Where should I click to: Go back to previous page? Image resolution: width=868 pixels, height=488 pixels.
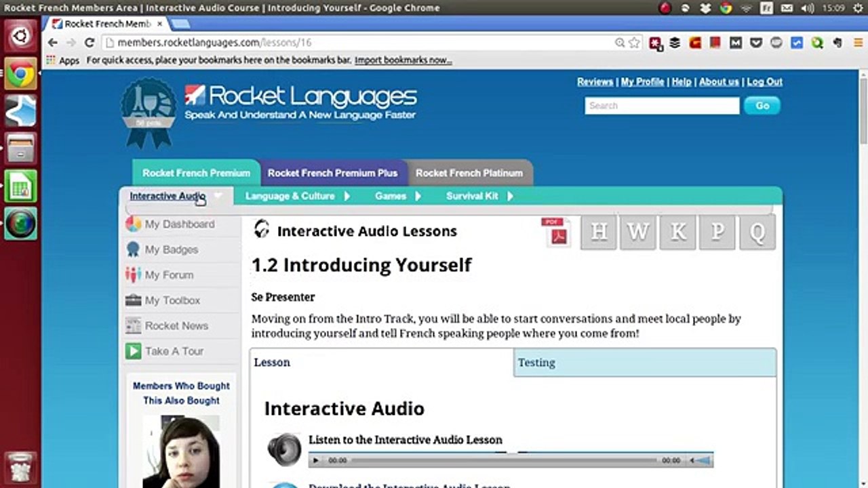[53, 43]
